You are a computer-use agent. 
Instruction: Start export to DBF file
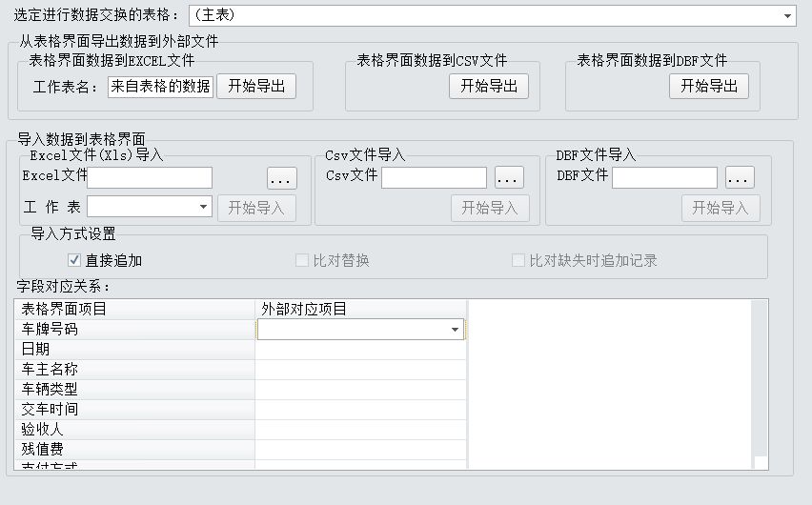[x=709, y=86]
